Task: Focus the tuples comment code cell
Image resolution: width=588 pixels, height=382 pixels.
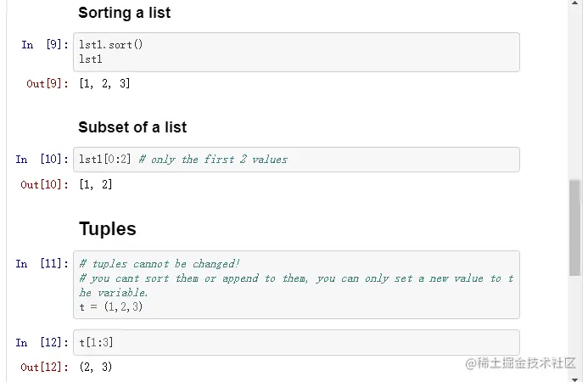Action: point(296,284)
